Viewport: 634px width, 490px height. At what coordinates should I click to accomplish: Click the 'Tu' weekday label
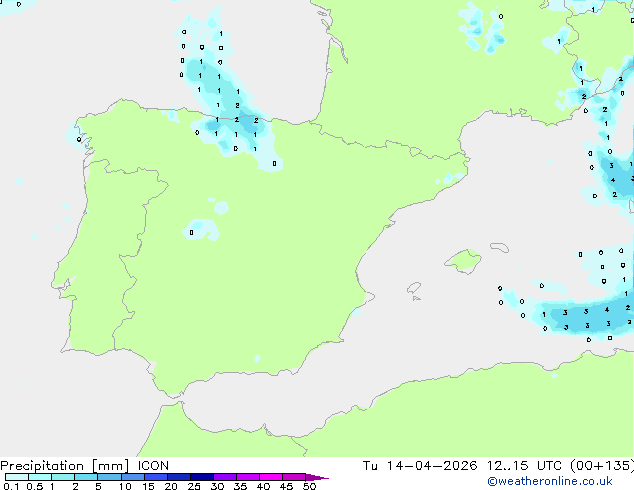370,466
